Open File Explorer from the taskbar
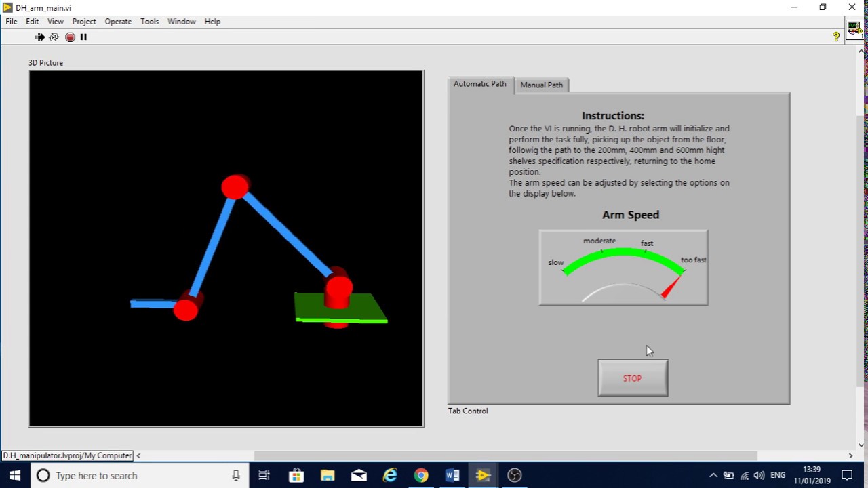 click(328, 476)
